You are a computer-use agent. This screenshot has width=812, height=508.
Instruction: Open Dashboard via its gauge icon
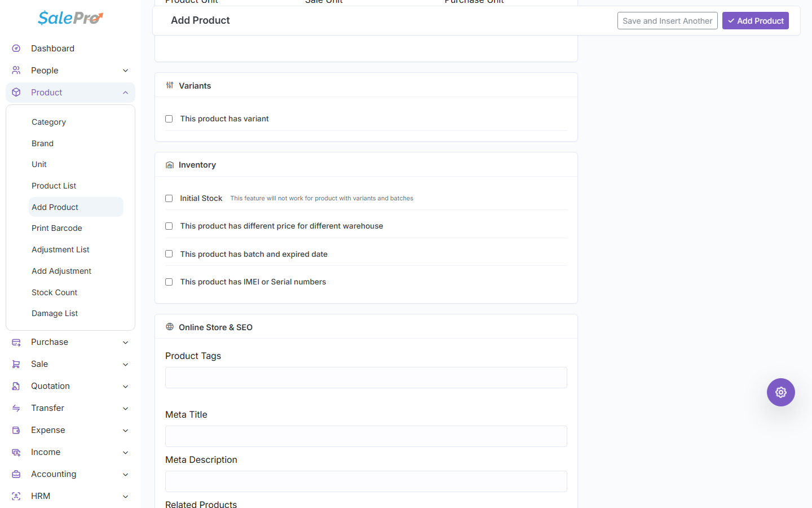(16, 49)
